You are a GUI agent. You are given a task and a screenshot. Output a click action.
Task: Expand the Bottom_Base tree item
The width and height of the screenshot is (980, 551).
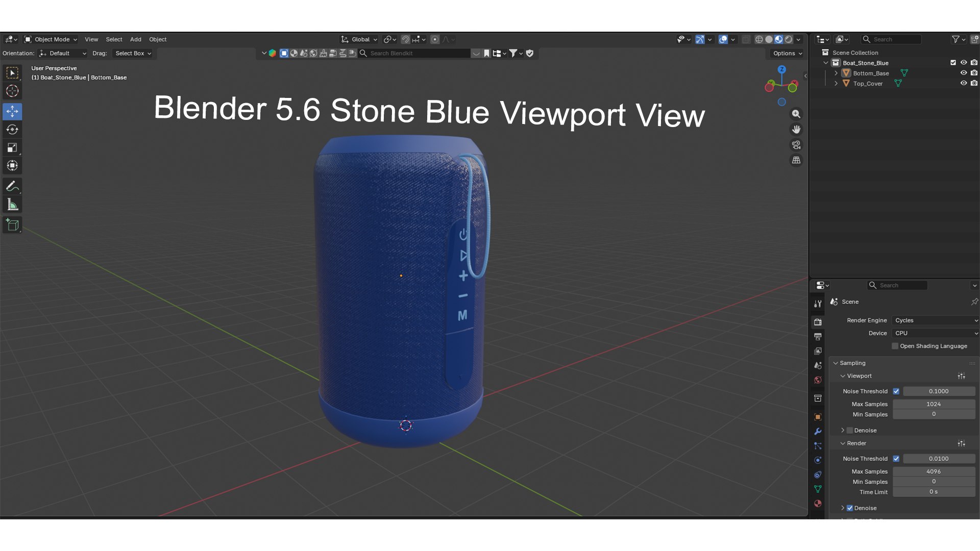(x=836, y=73)
